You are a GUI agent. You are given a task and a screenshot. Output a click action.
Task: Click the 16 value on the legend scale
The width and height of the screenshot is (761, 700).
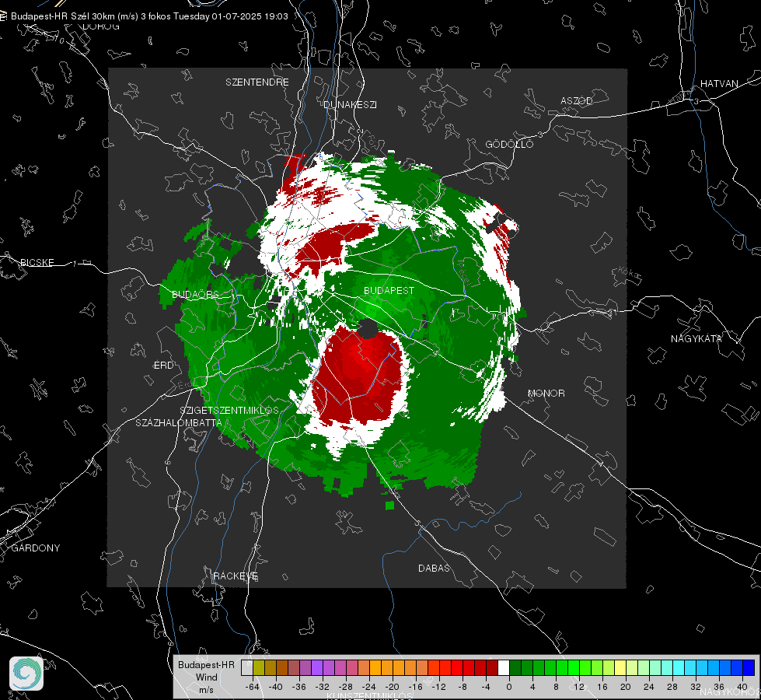pyautogui.click(x=602, y=687)
